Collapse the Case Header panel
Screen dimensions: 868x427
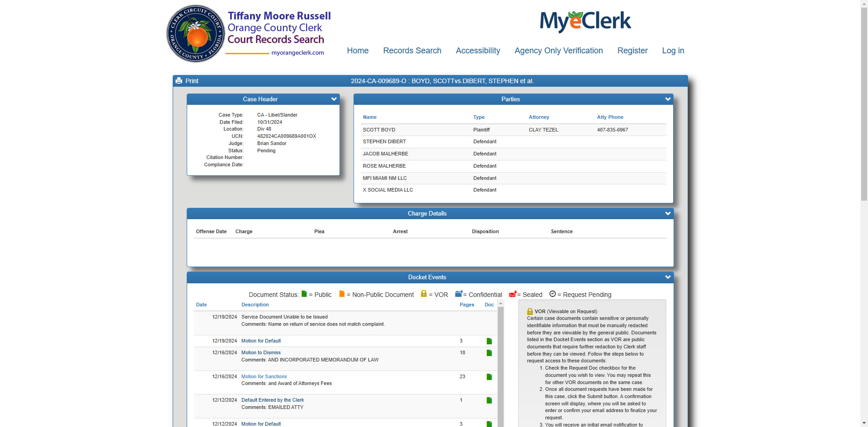(334, 99)
